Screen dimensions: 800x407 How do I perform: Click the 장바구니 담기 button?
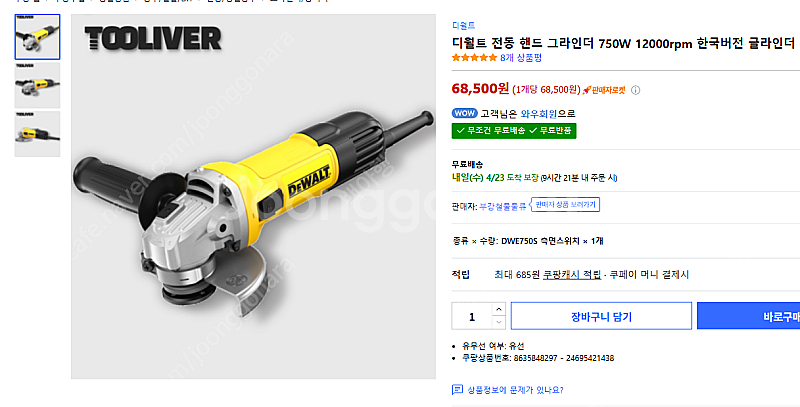coord(602,316)
